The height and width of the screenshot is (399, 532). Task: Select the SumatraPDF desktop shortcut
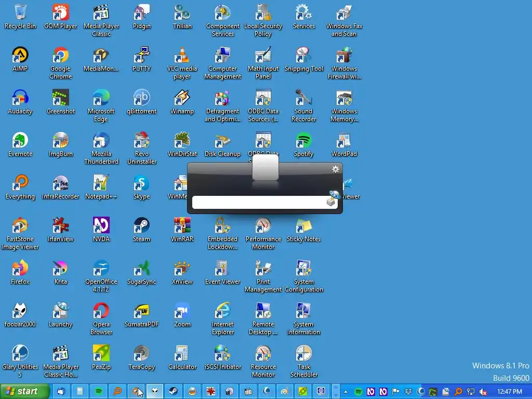pos(142,315)
